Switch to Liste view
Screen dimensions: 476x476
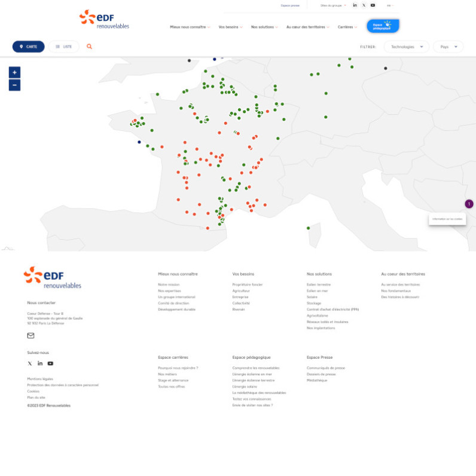click(x=64, y=47)
